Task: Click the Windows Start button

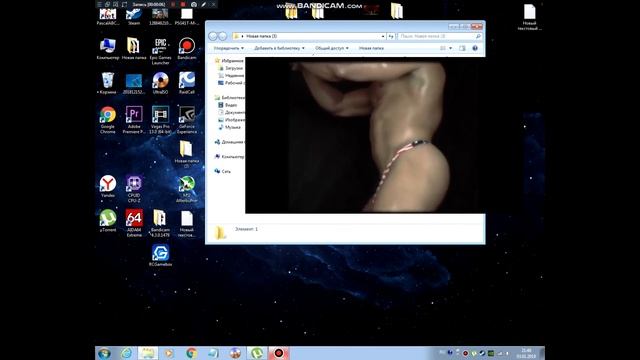Action: coord(104,353)
